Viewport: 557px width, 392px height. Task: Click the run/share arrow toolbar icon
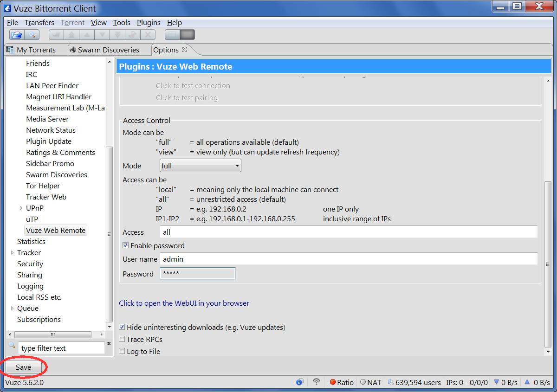pos(57,35)
